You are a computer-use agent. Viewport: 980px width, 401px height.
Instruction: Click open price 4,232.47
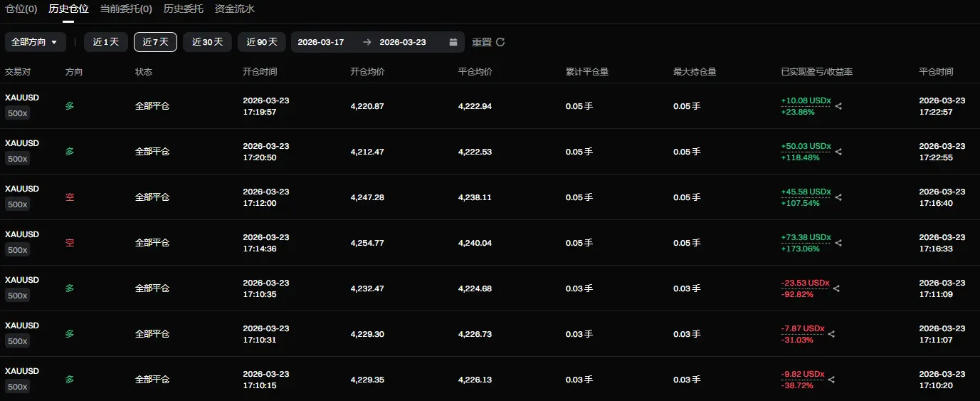[x=367, y=288]
